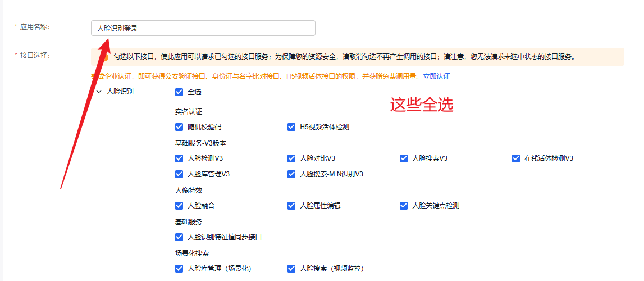Click the 应用名称 input field
Viewport: 644px width, 281px height.
(x=203, y=28)
